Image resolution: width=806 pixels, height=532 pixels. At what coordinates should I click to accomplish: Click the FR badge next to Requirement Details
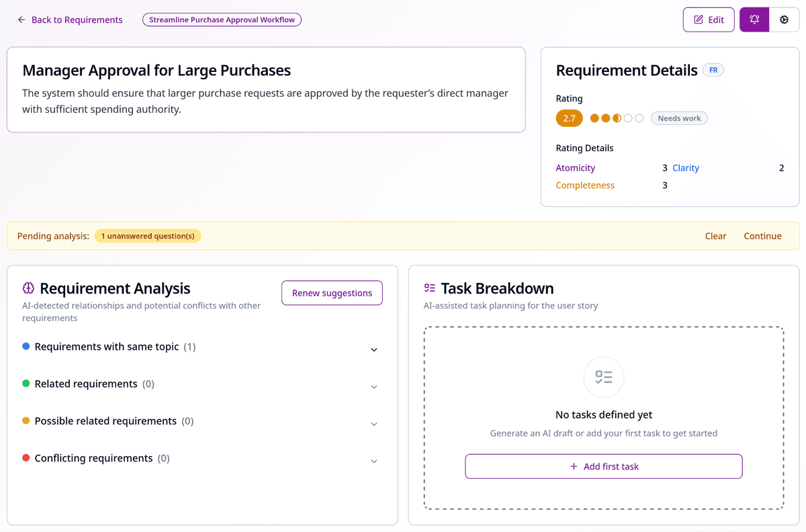tap(713, 70)
